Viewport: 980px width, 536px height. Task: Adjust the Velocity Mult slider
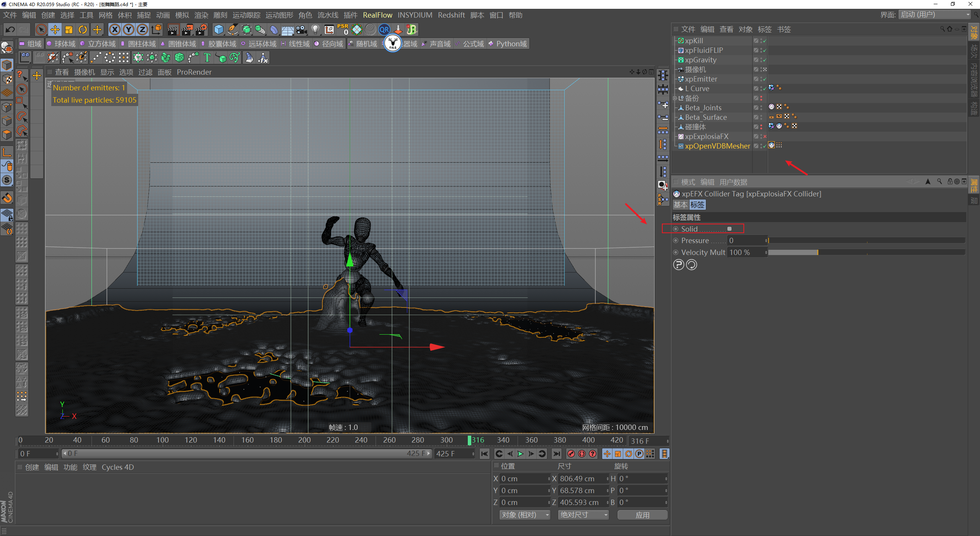click(817, 252)
